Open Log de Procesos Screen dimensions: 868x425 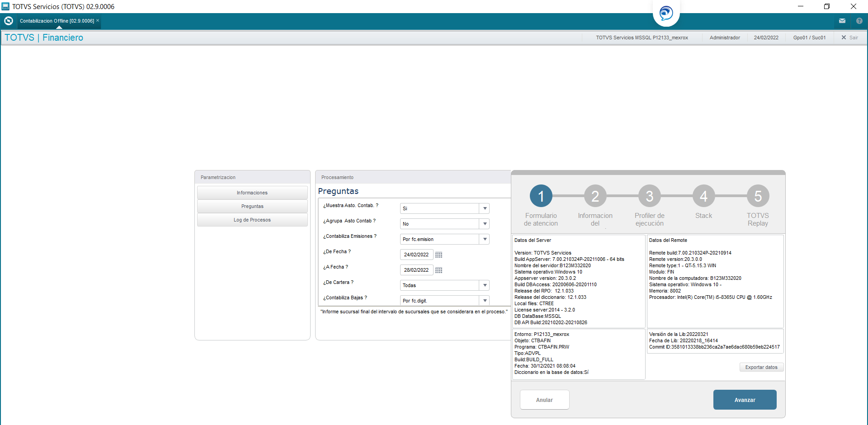(x=252, y=220)
